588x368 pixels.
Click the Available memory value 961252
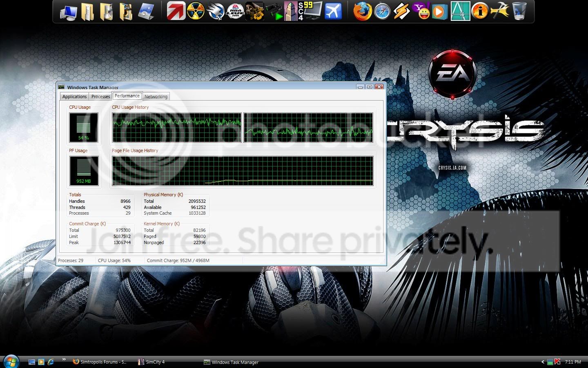198,207
